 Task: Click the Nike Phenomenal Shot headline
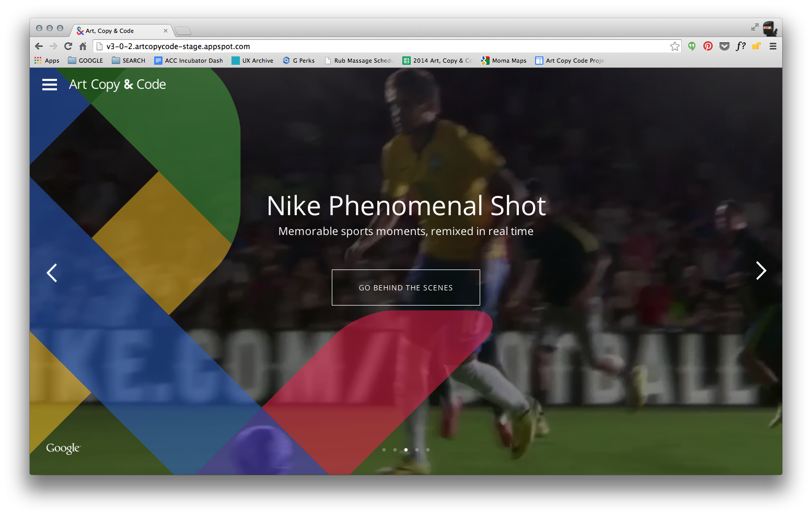pos(406,206)
